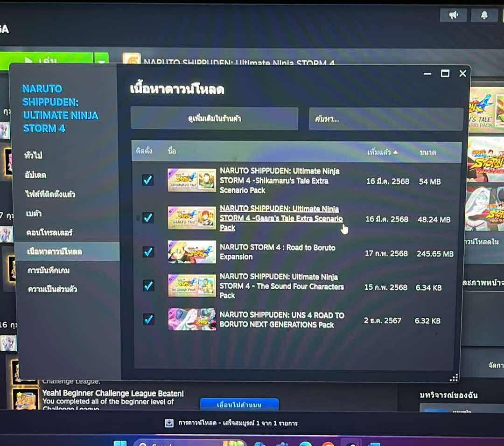
Task: Open the notifications bell icon
Action: (x=484, y=15)
